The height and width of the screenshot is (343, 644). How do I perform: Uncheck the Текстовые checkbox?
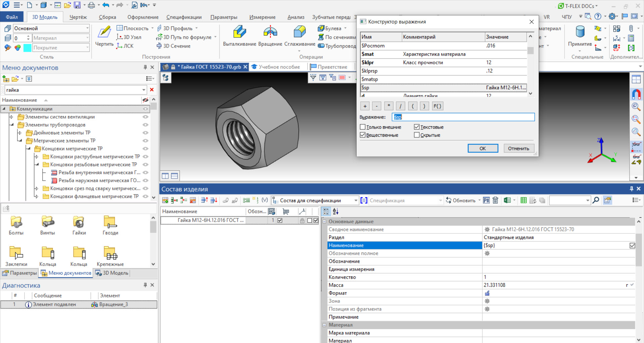417,127
